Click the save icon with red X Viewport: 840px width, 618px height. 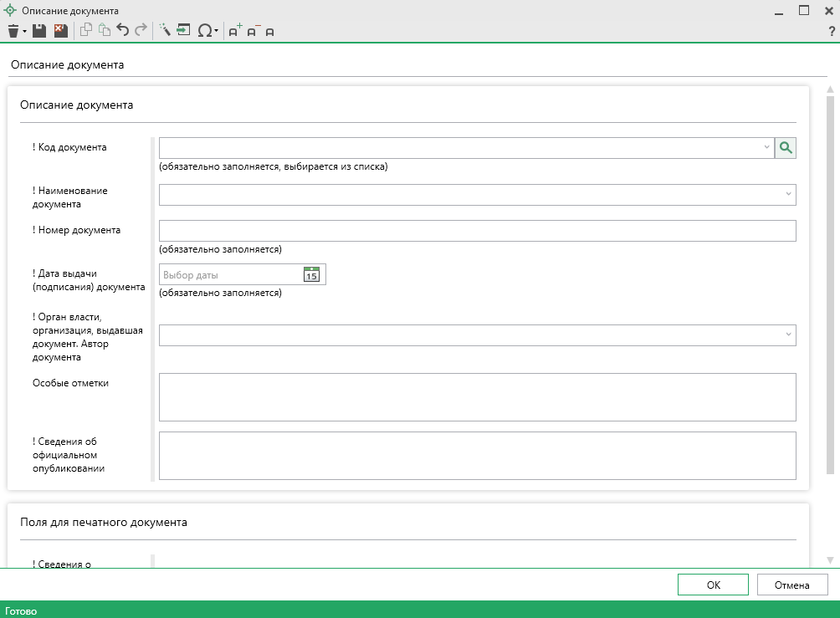(60, 31)
